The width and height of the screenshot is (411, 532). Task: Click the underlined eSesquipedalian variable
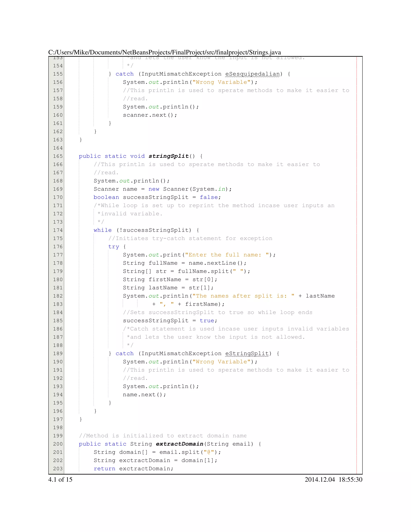coord(252,74)
